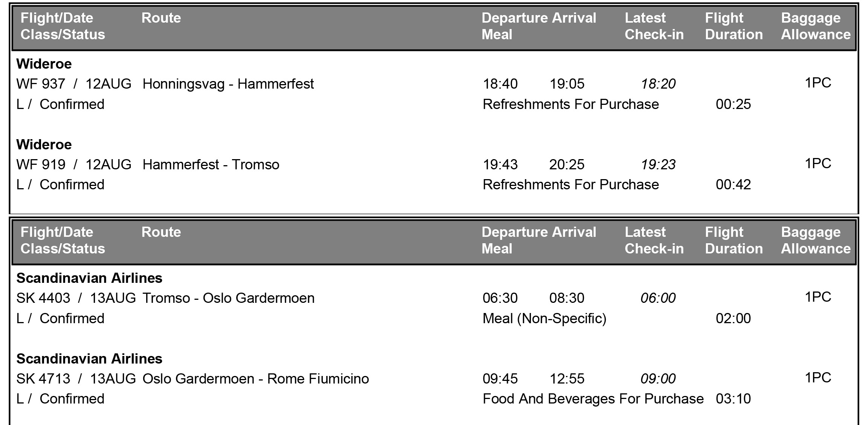This screenshot has height=425, width=868.
Task: Click the 03:10 flight duration
Action: point(733,399)
